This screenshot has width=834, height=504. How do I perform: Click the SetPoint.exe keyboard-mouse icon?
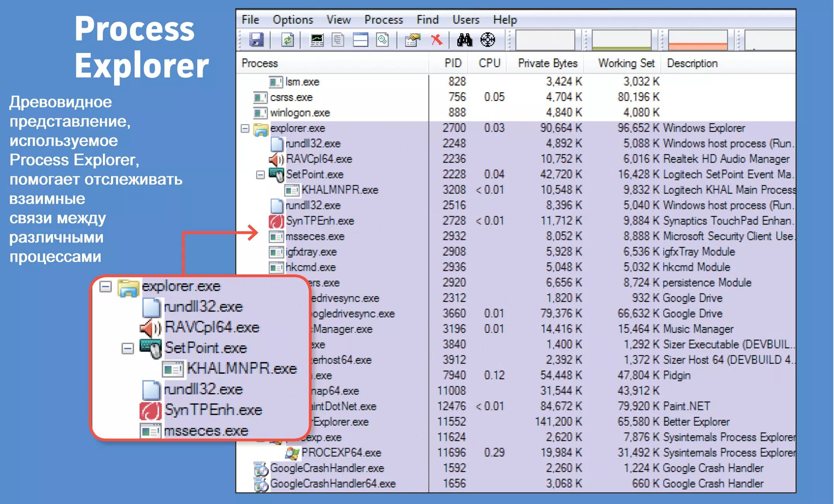coord(277,175)
